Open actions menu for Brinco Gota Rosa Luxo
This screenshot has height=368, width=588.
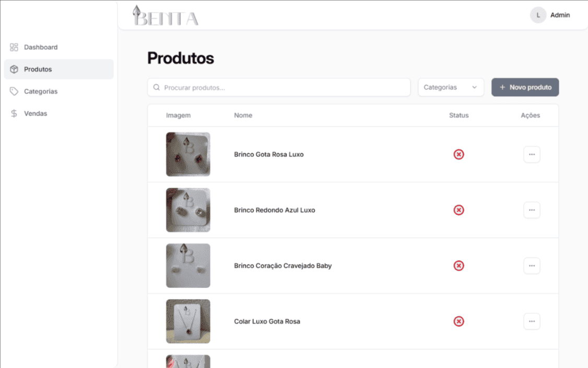tap(532, 155)
